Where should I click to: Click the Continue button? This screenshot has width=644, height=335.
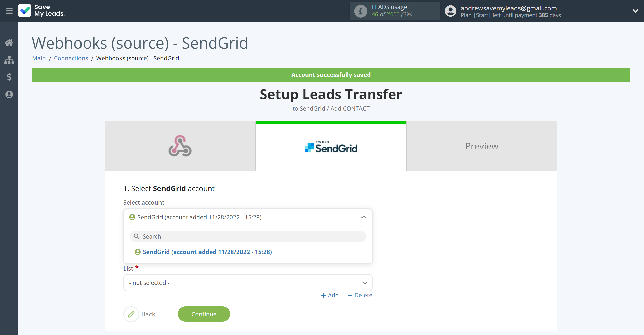pos(204,314)
